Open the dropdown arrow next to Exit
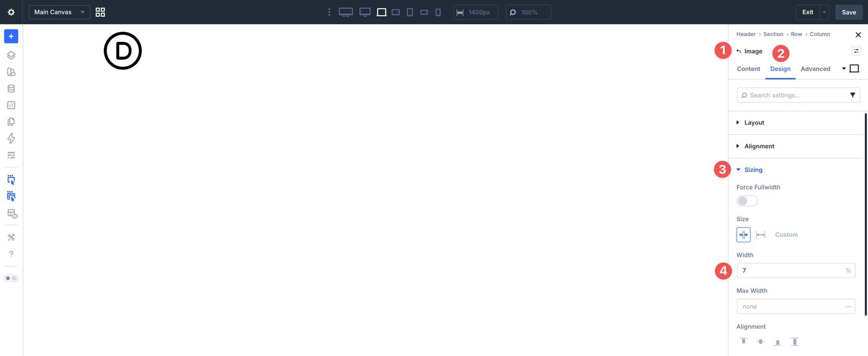868x356 pixels. pos(824,12)
